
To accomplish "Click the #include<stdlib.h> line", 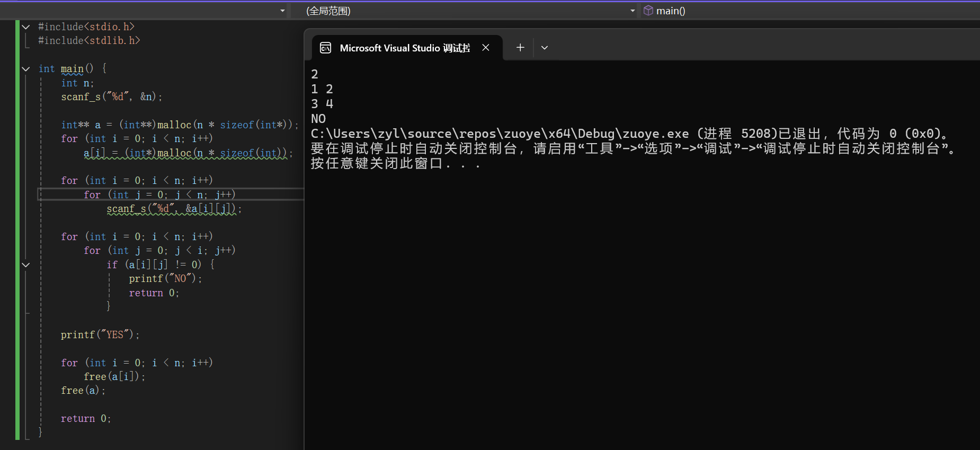I will coord(89,40).
